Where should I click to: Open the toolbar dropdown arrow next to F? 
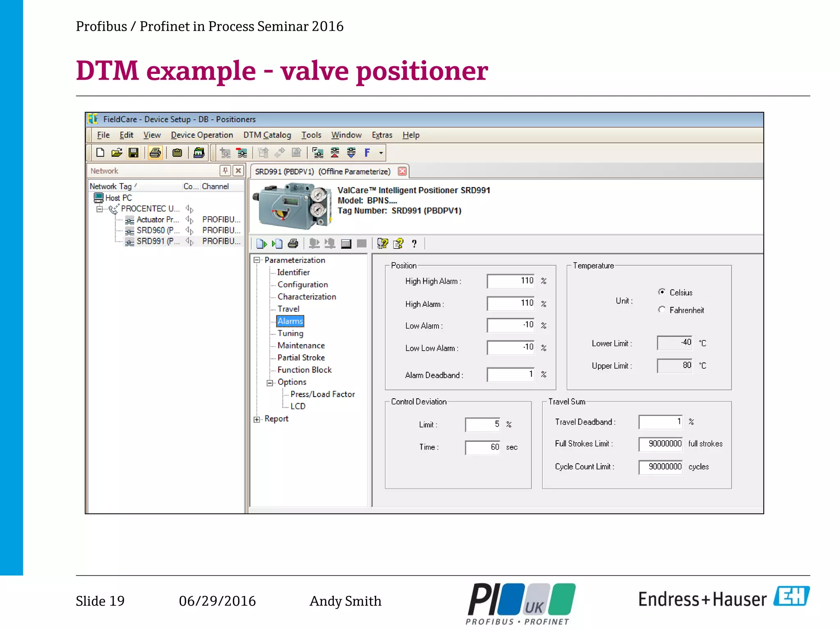[x=381, y=153]
